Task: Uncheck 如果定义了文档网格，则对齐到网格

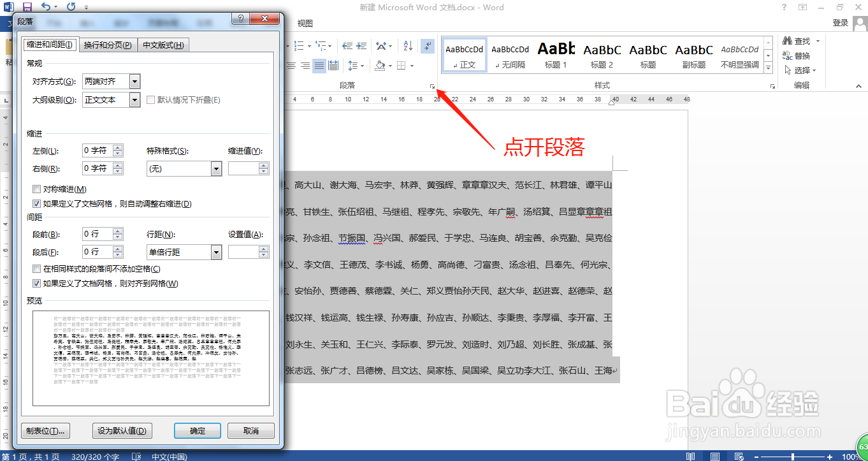Action: [36, 283]
